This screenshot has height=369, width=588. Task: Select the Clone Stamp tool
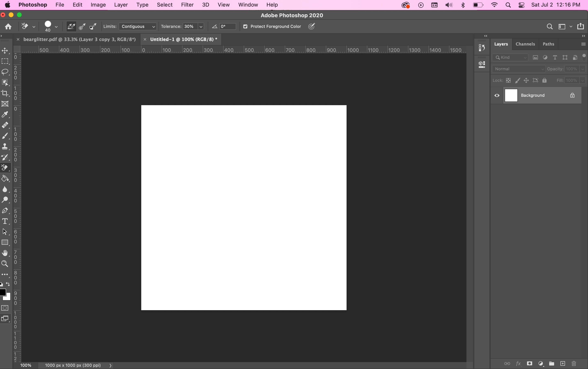(5, 146)
